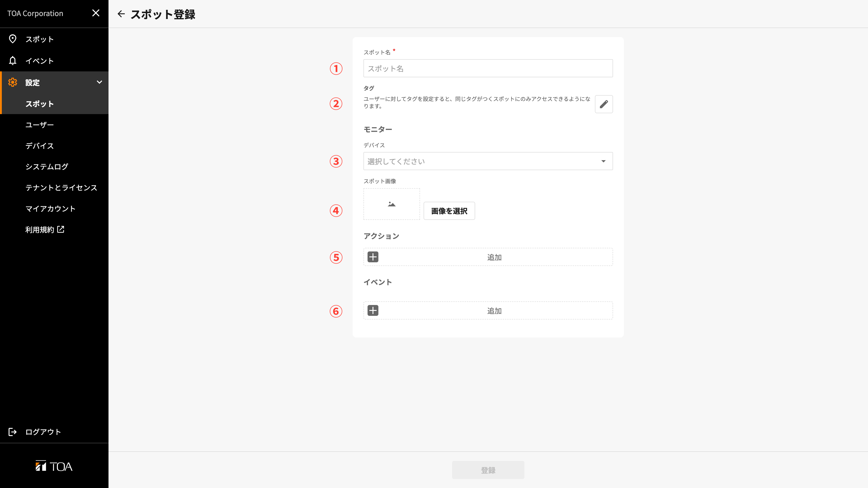Open マイアカウント page
Image resolution: width=868 pixels, height=488 pixels.
pyautogui.click(x=51, y=209)
